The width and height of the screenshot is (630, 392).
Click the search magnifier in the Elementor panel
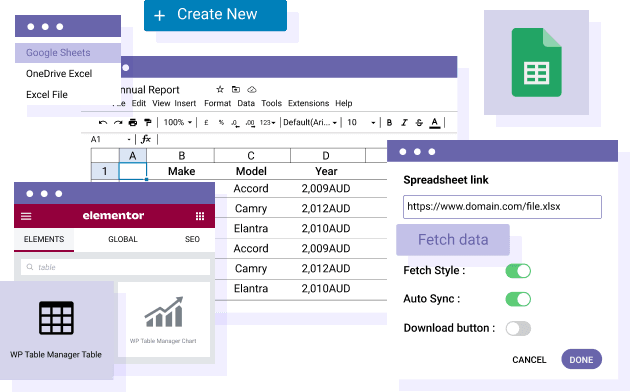tap(30, 267)
